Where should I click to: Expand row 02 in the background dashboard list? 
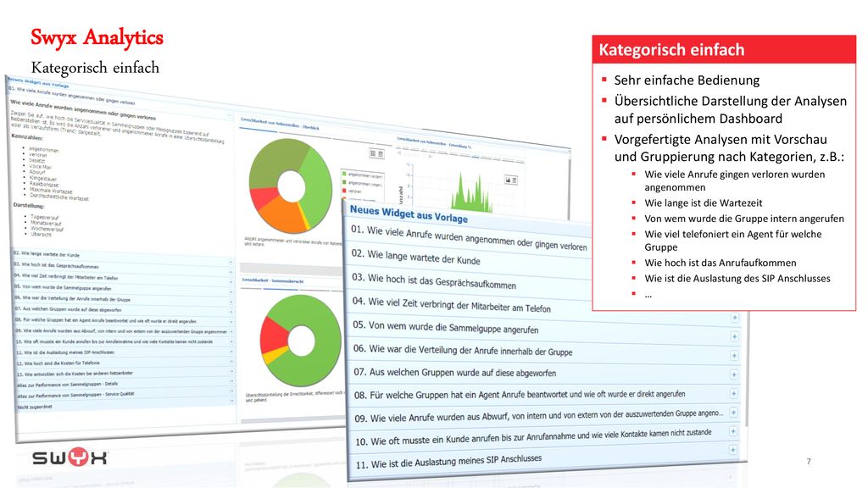tap(231, 261)
